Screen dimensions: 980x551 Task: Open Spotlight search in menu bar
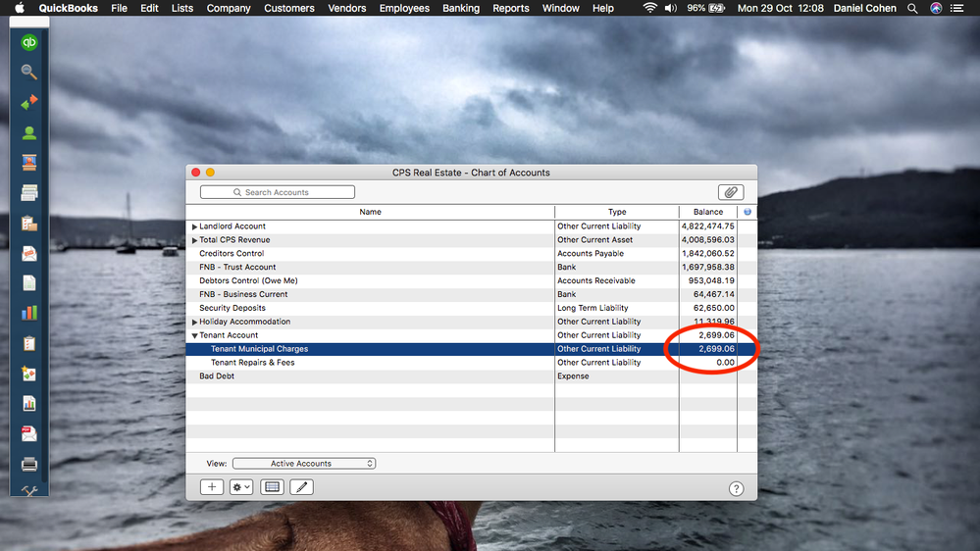(x=912, y=8)
